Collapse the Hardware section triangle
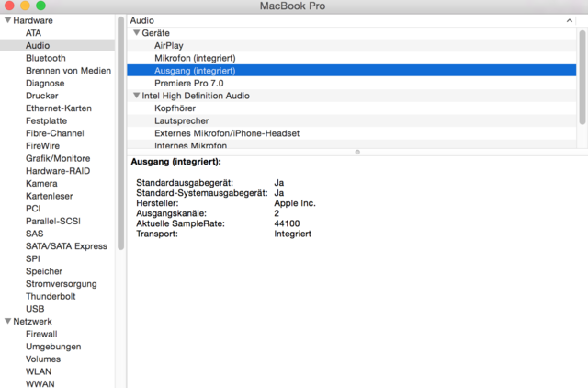 (x=7, y=20)
